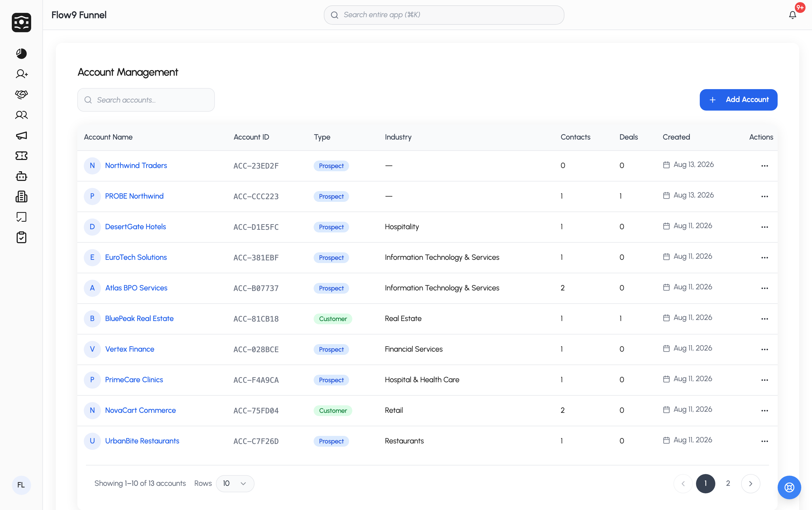Screen dimensions: 812x510
Task: Open actions menu for EuroTech Solutions
Action: tap(764, 258)
